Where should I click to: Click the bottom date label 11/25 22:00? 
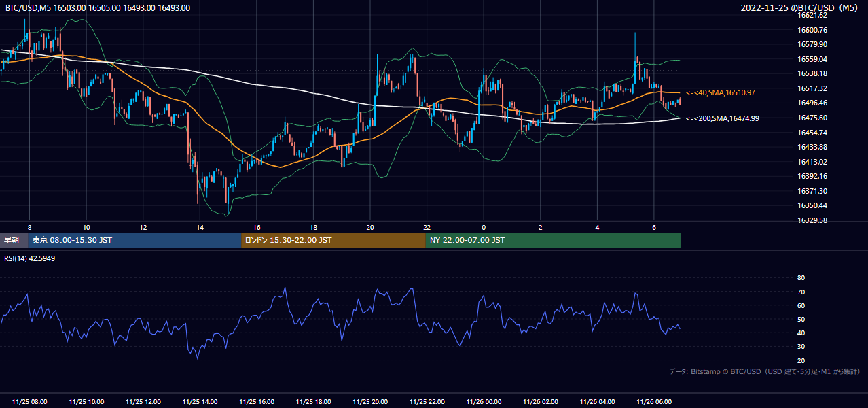click(427, 402)
